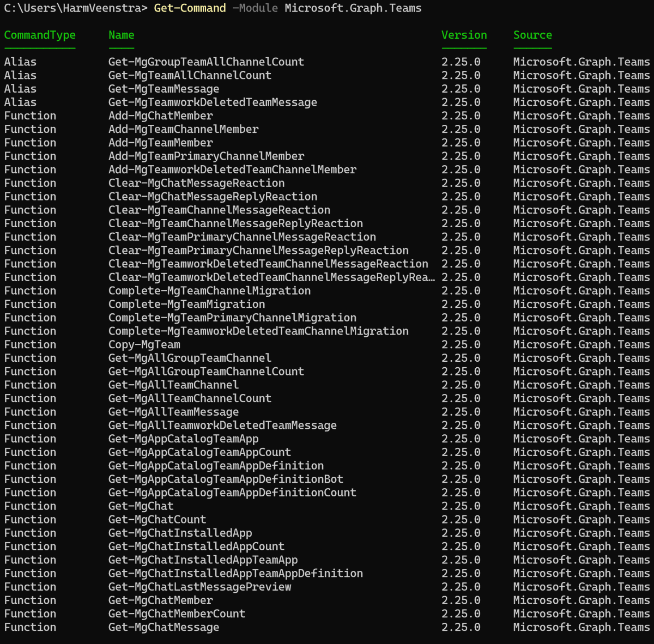Click the Source column header
This screenshot has width=654, height=644.
point(532,35)
